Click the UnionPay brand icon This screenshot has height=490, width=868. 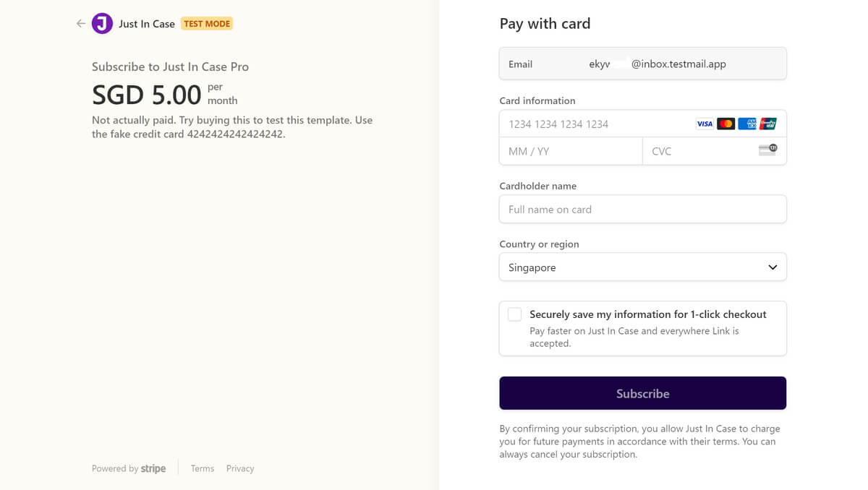point(768,124)
